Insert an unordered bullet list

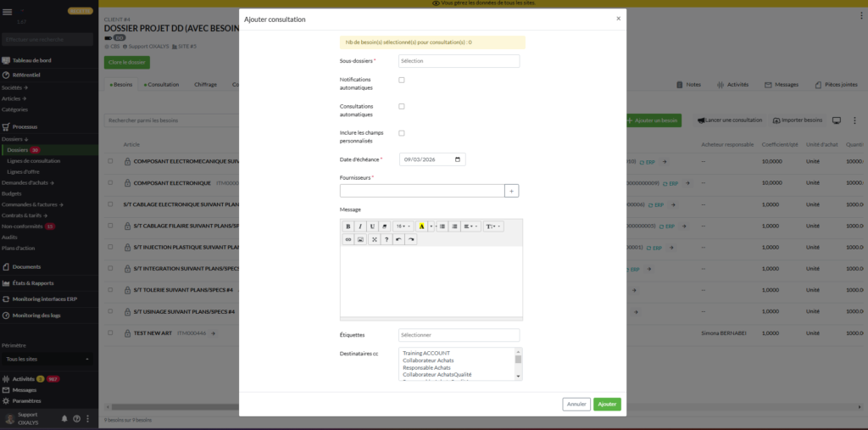pyautogui.click(x=442, y=226)
